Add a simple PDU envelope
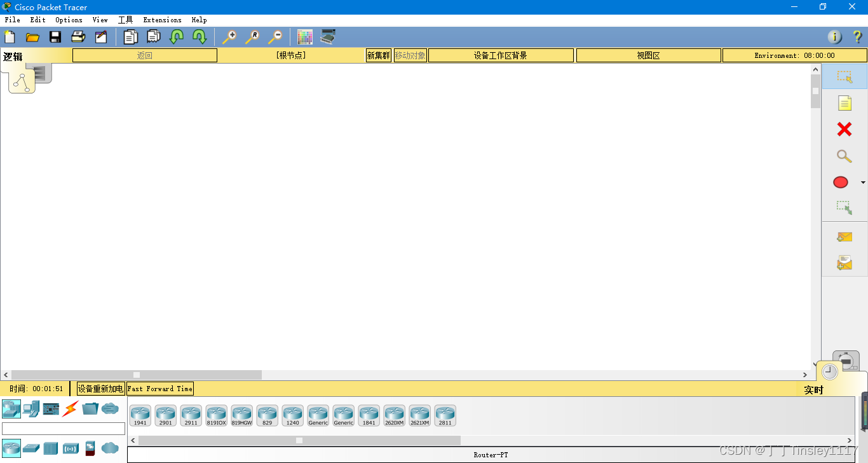Screen dimensions: 868x463 (x=844, y=237)
